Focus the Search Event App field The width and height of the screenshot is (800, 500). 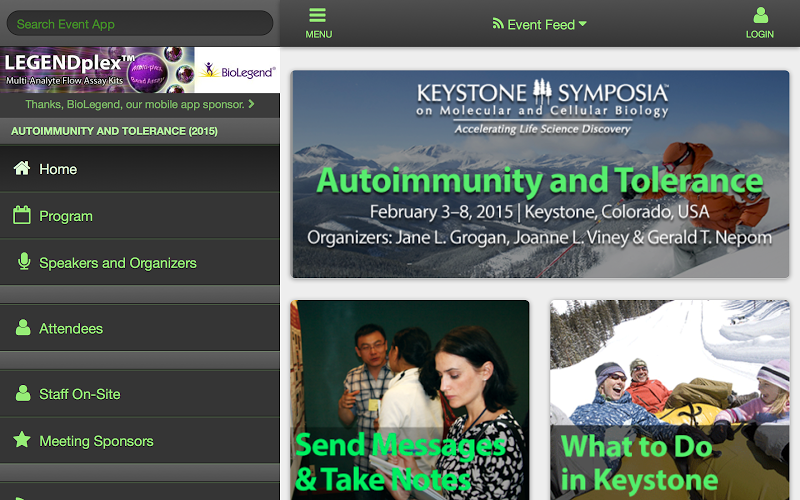pyautogui.click(x=140, y=23)
